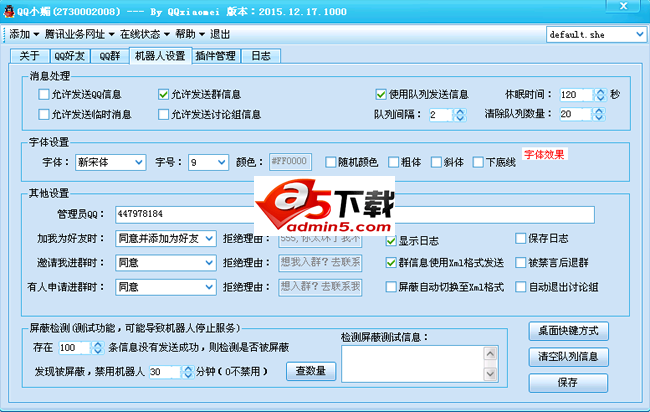Click scroll down arrow in 检测屏蔽测试信息 box
The width and height of the screenshot is (650, 412).
(490, 374)
